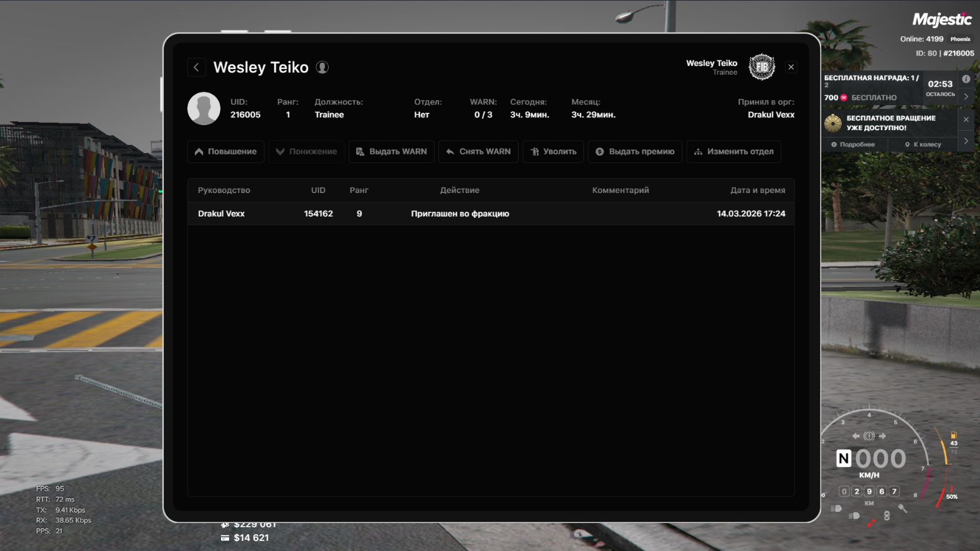Click the profile badge icon after the name
Viewport: 980px width, 551px height.
(x=322, y=67)
